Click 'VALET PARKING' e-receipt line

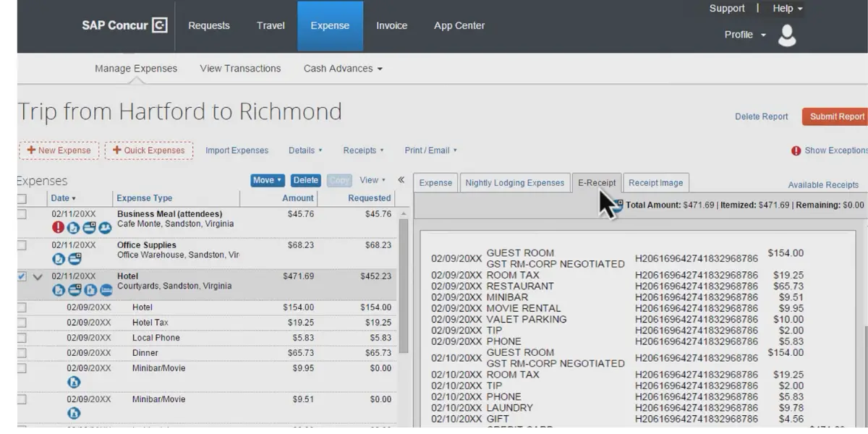coord(527,319)
